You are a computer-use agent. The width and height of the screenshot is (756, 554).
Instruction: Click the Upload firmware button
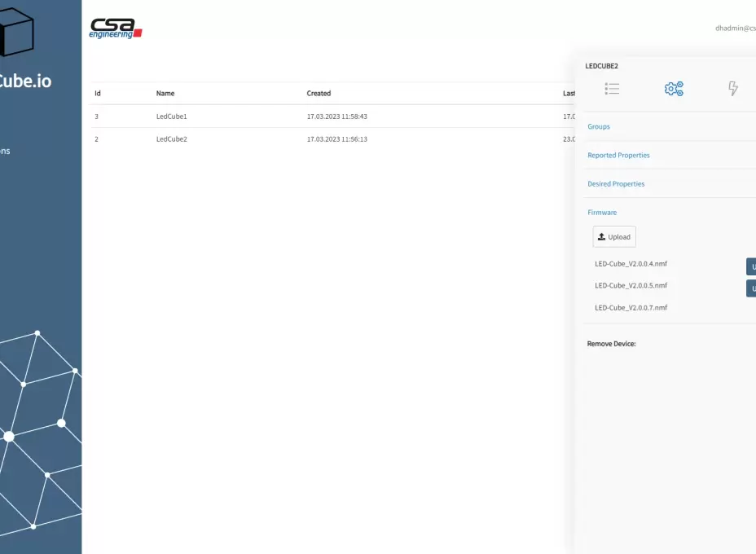[614, 237]
